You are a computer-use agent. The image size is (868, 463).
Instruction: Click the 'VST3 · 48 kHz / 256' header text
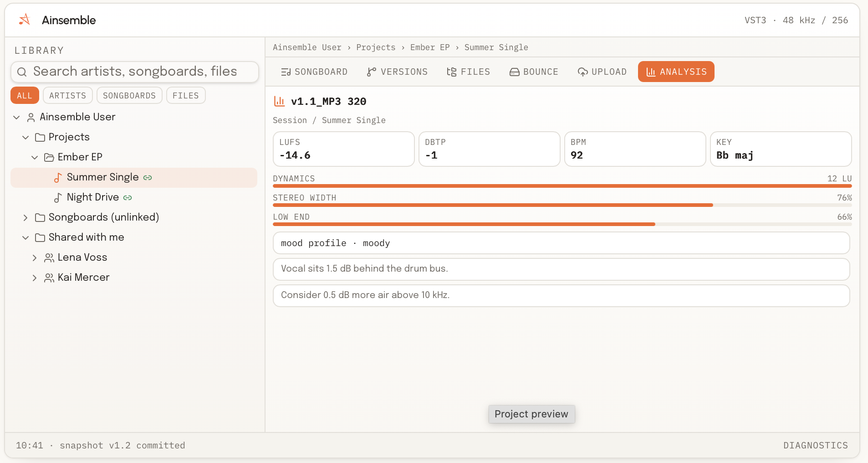[x=796, y=20]
